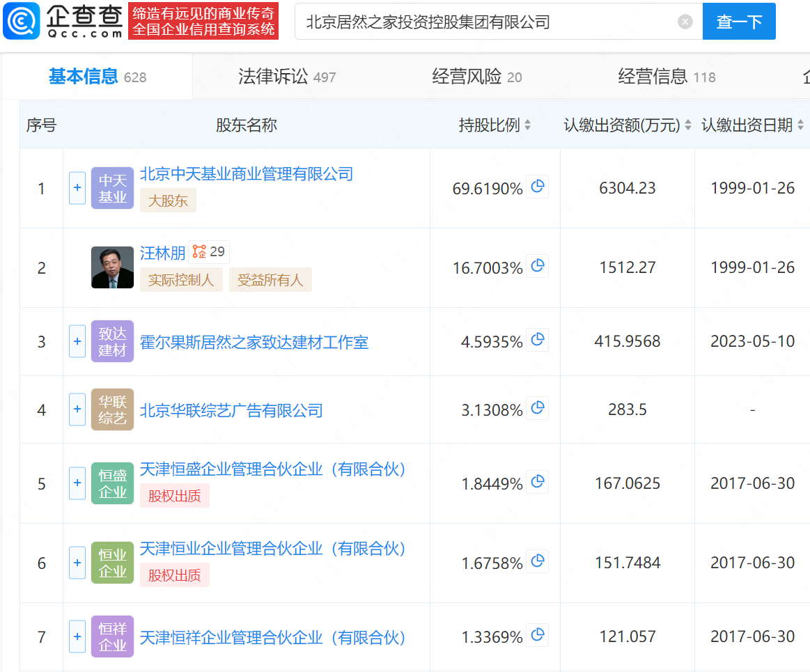This screenshot has height=672, width=810.
Task: Click the 实际控制人 tag
Action: tap(181, 280)
